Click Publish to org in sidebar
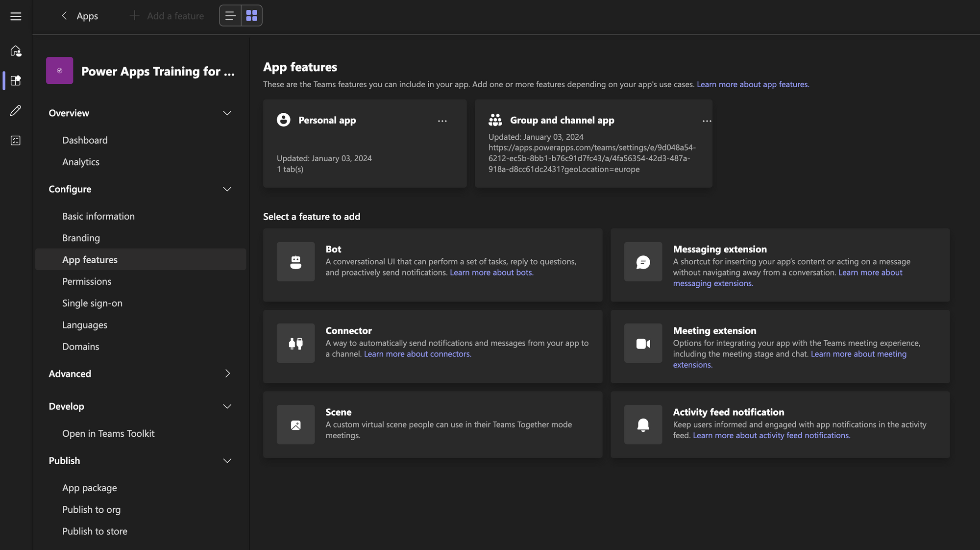The width and height of the screenshot is (980, 550). pos(91,509)
